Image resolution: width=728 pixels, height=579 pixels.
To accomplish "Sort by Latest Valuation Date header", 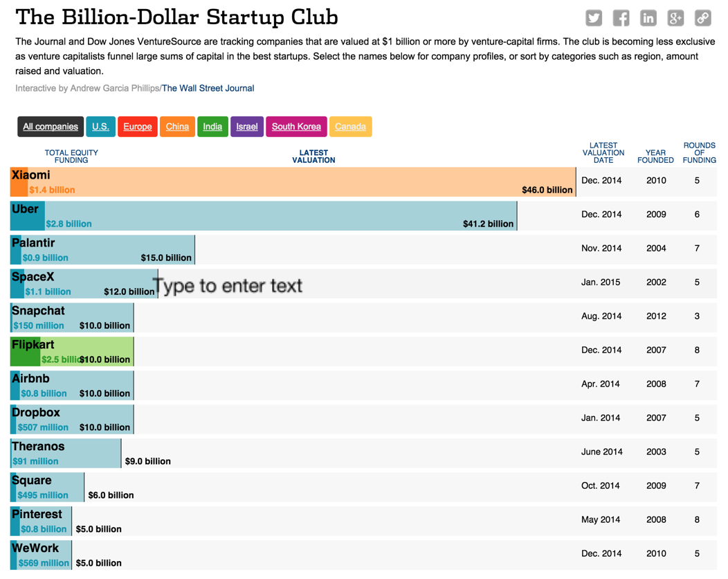I will click(x=603, y=153).
